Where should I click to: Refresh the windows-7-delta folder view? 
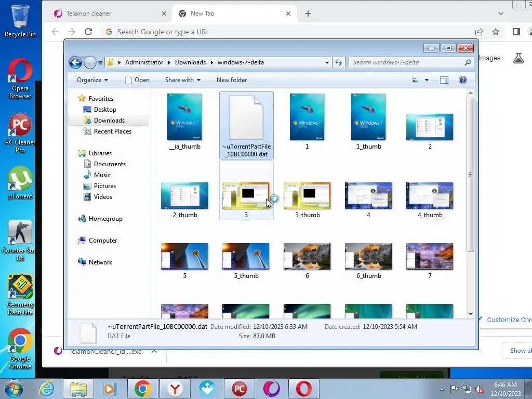pos(339,62)
